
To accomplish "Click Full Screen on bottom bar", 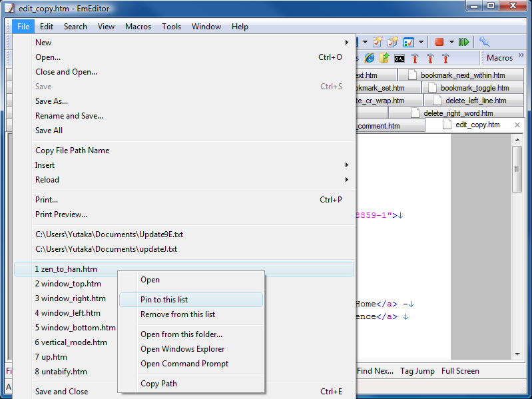I will [460, 371].
